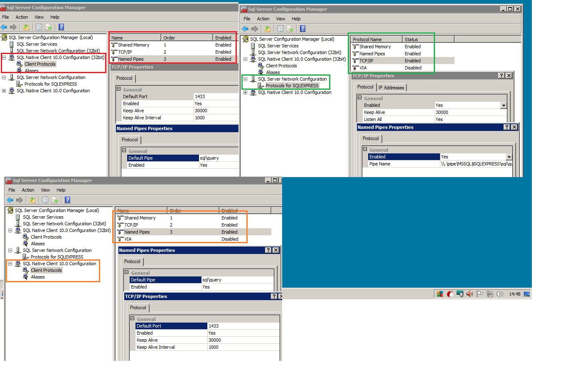Click the ? help button on upper-right Named Pipes Properties
This screenshot has height=392, width=568.
[507, 127]
